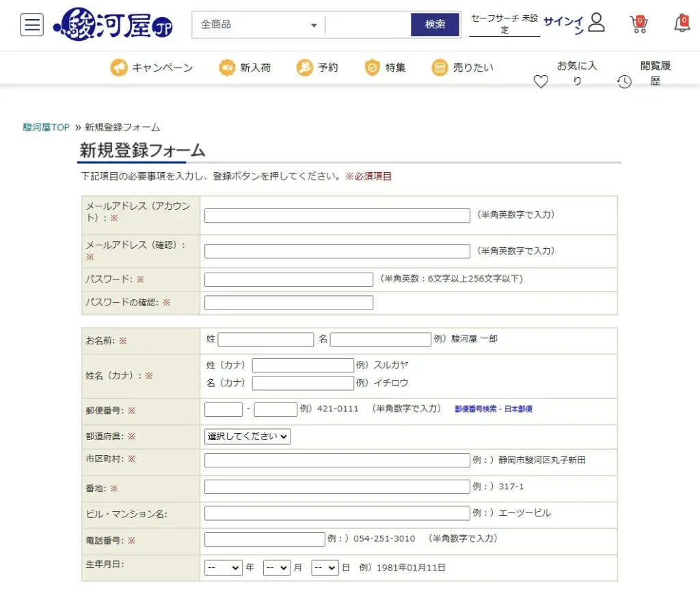Open the 全商品 category dropdown
700x589 pixels.
coord(258,25)
